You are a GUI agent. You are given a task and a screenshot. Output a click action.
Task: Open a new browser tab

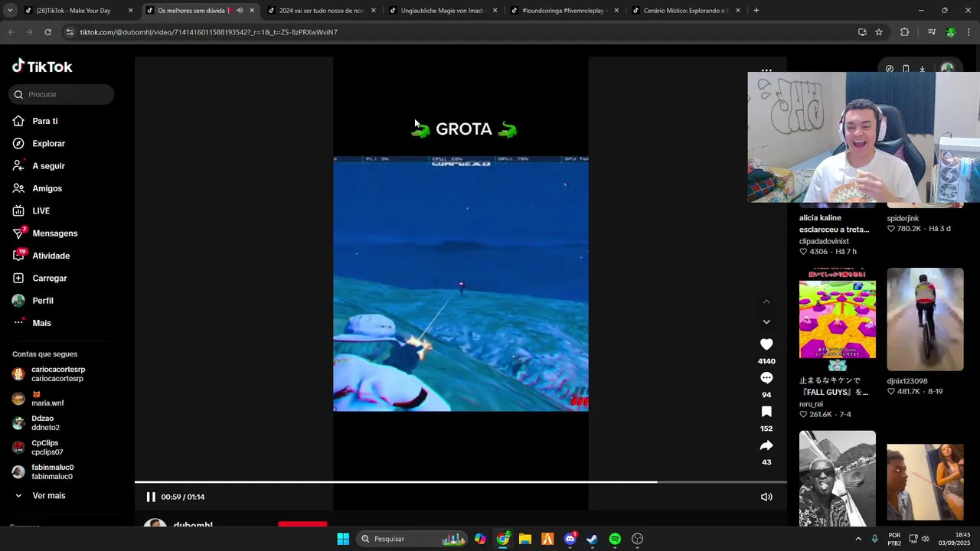click(x=756, y=11)
